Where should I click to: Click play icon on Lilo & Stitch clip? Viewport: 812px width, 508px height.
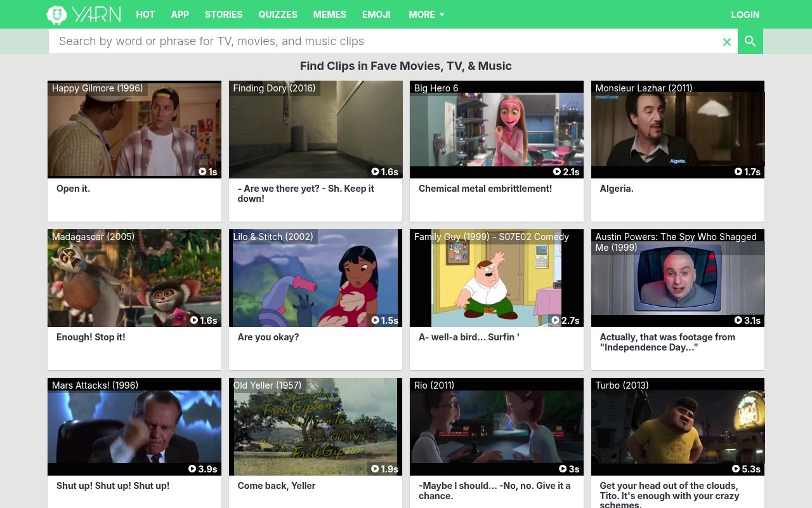[375, 320]
